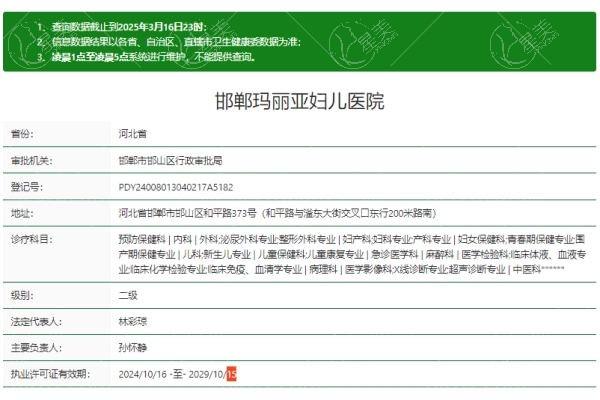Select registration number PDY24008013040217A5182

click(x=176, y=187)
